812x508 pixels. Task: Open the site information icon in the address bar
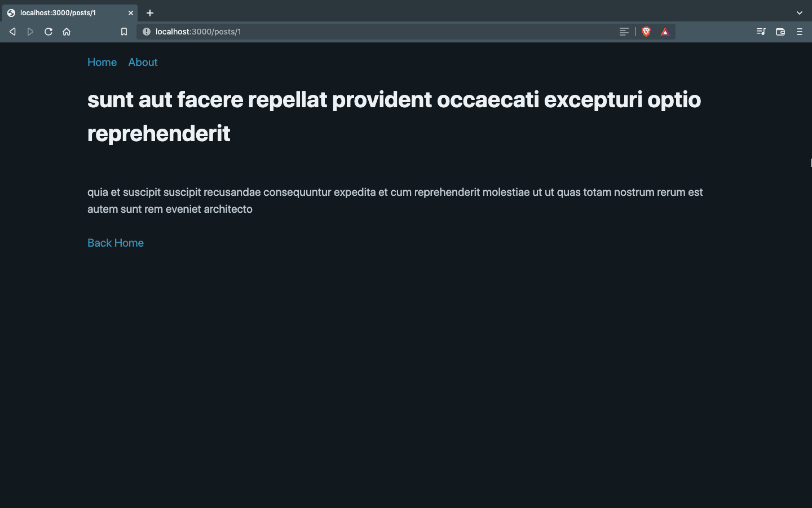point(147,32)
